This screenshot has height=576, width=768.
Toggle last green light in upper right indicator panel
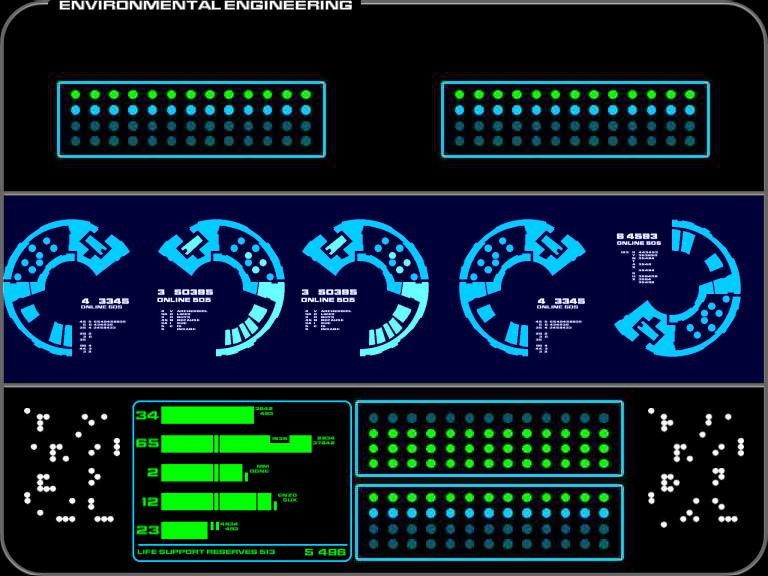[690, 95]
